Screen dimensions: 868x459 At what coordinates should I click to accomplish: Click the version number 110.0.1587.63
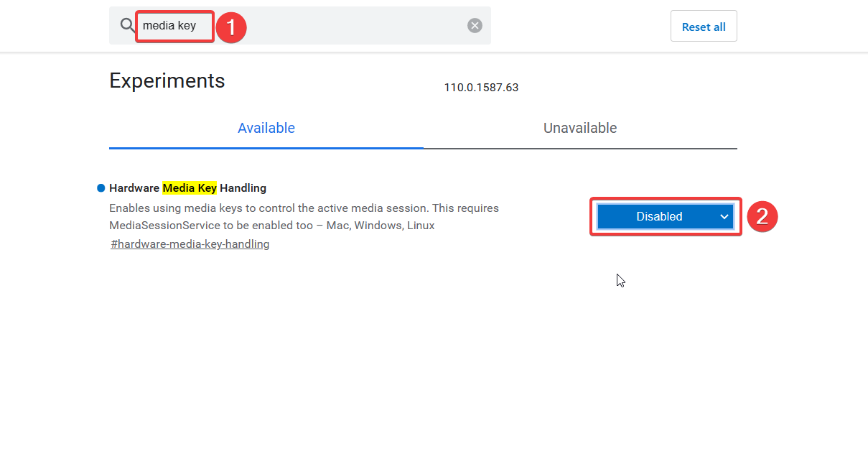tap(481, 87)
